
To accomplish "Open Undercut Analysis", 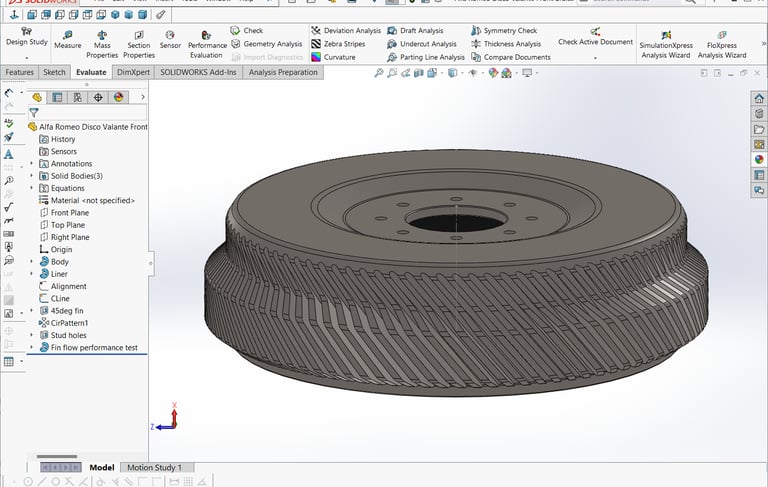I will click(x=422, y=44).
